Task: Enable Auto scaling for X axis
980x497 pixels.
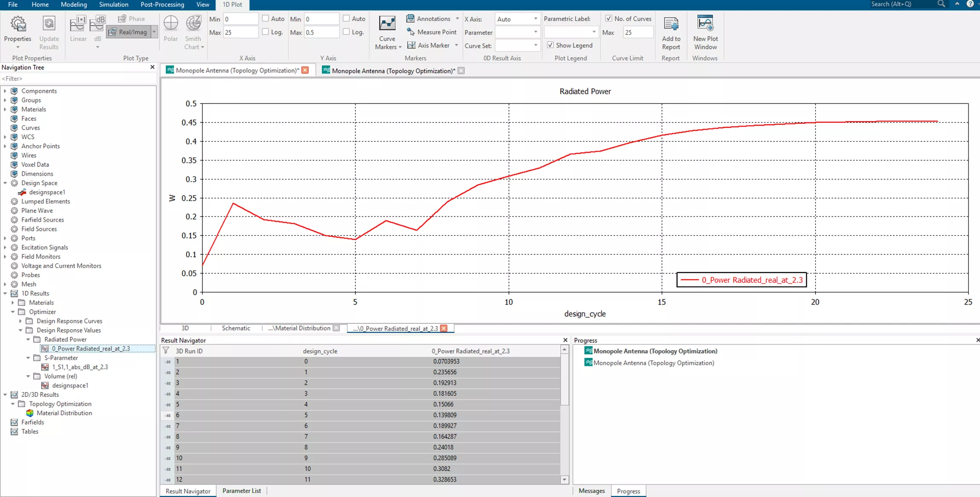Action: point(265,19)
